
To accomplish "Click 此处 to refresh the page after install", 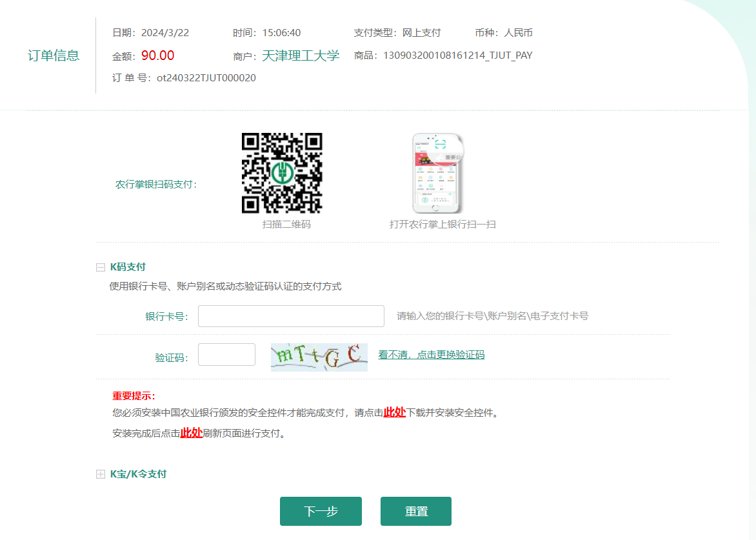I will pyautogui.click(x=191, y=433).
